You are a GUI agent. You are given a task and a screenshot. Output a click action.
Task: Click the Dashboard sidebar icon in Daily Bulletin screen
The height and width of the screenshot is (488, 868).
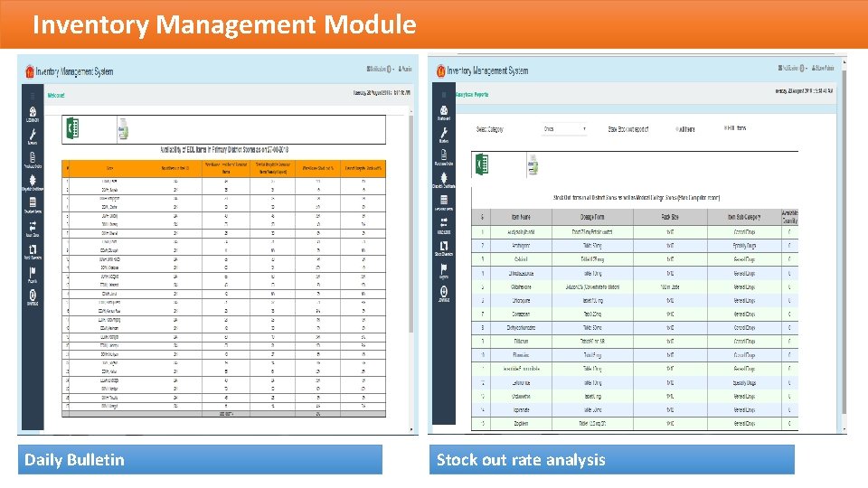pos(33,112)
